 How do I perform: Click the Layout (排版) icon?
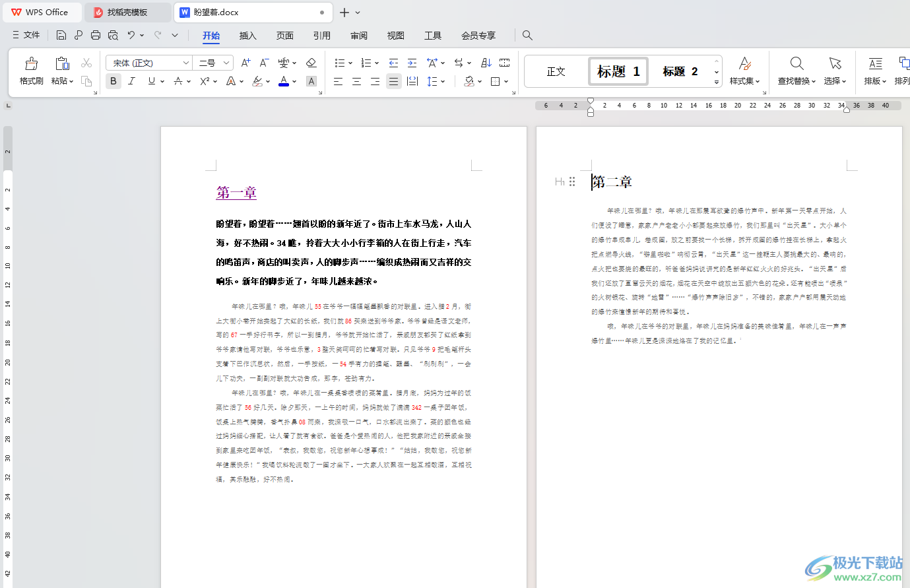coord(875,63)
